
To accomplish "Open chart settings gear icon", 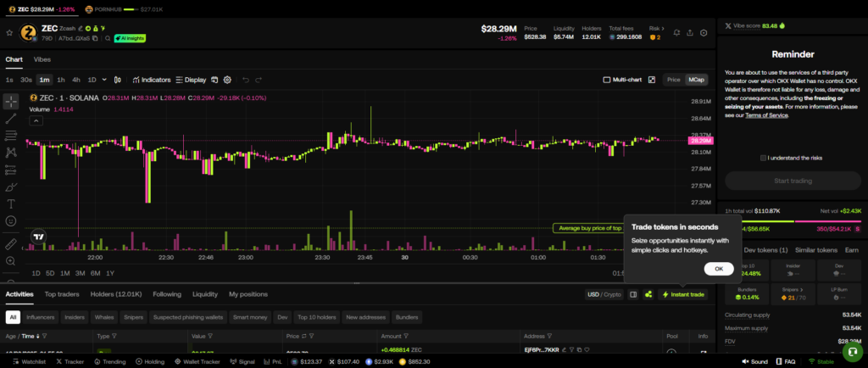I will [227, 80].
